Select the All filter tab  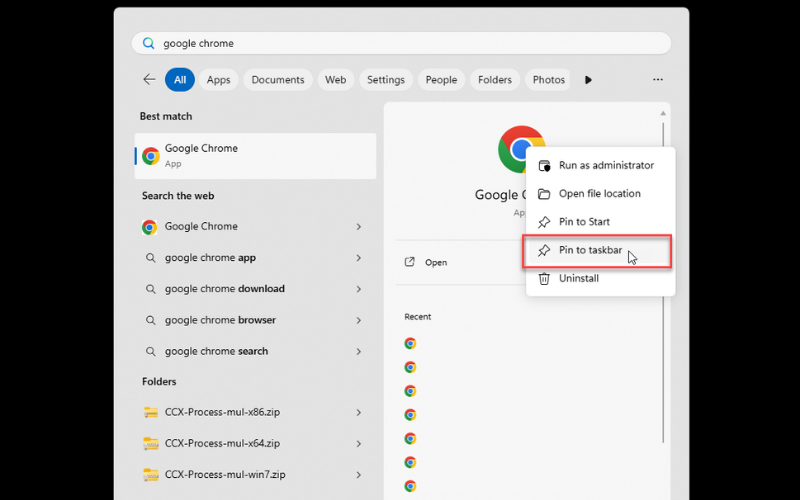[x=180, y=80]
